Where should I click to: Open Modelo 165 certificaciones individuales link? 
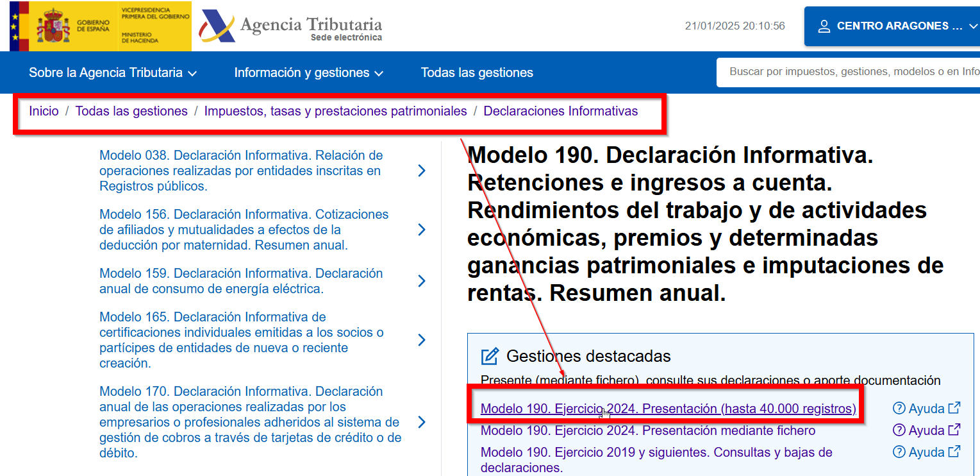(242, 340)
